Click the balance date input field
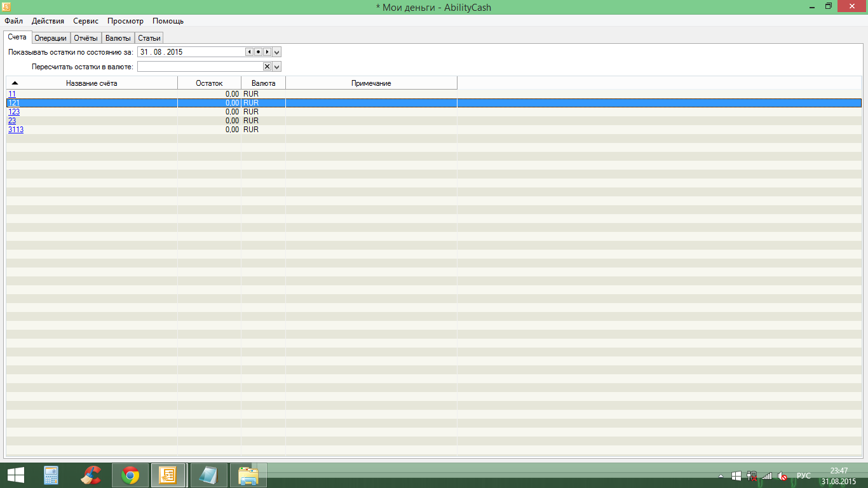This screenshot has width=868, height=488. pyautogui.click(x=191, y=52)
